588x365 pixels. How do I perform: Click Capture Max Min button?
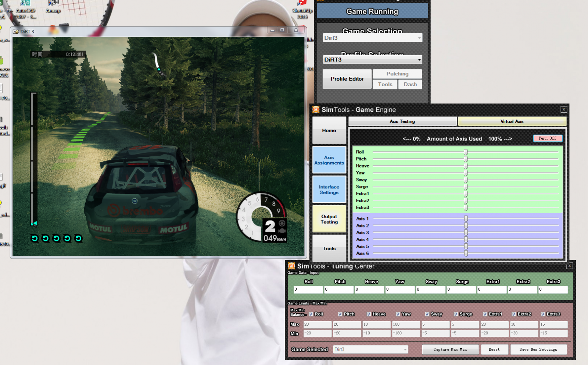450,349
